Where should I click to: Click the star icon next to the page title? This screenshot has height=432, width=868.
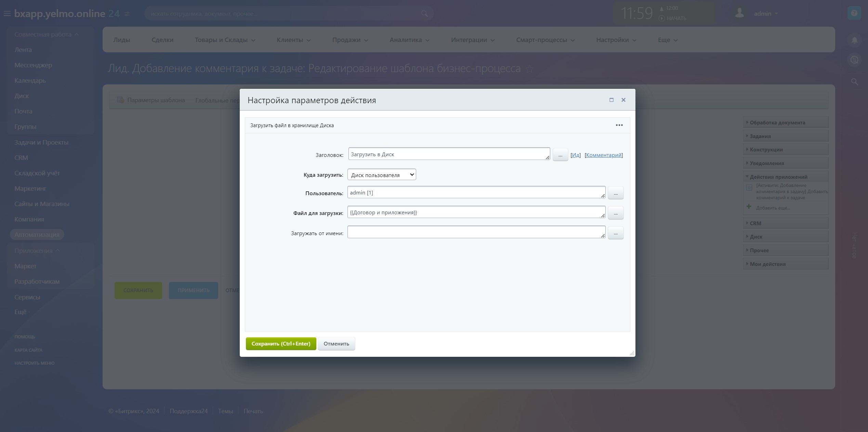tap(530, 69)
